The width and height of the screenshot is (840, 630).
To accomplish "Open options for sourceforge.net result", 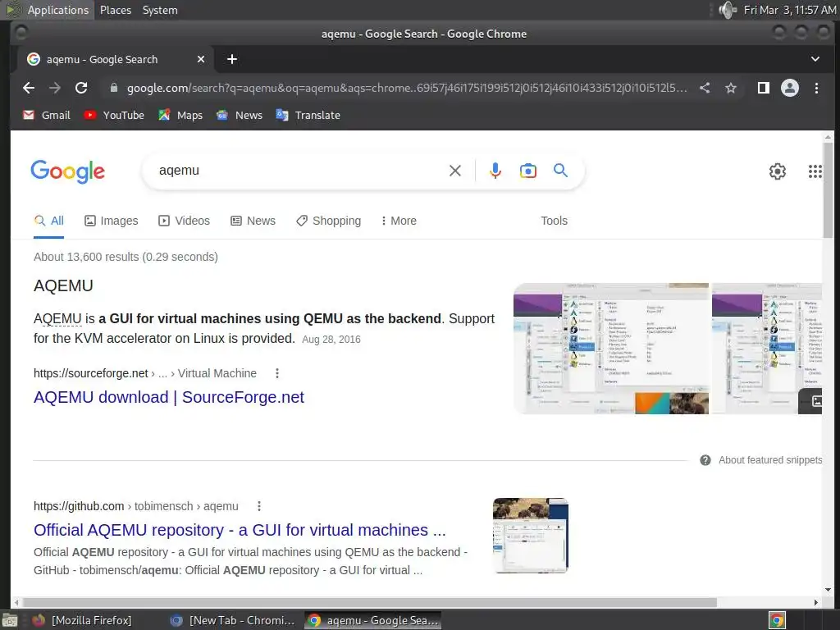I will coord(277,373).
